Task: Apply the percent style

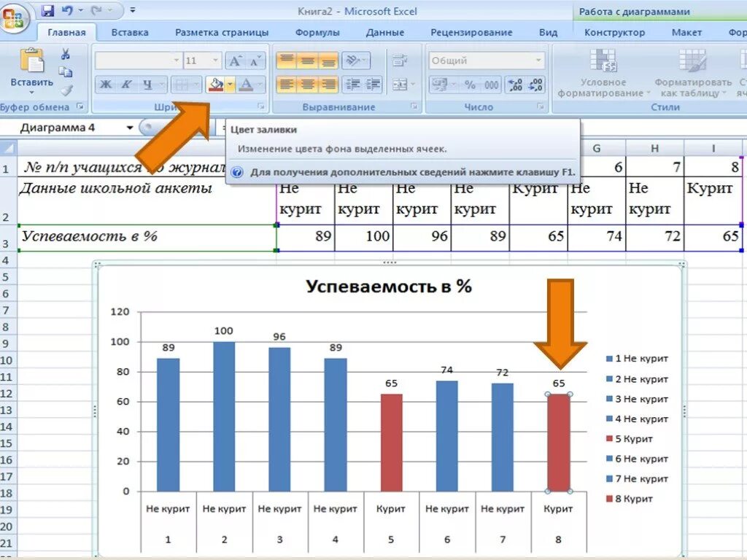Action: coord(470,85)
